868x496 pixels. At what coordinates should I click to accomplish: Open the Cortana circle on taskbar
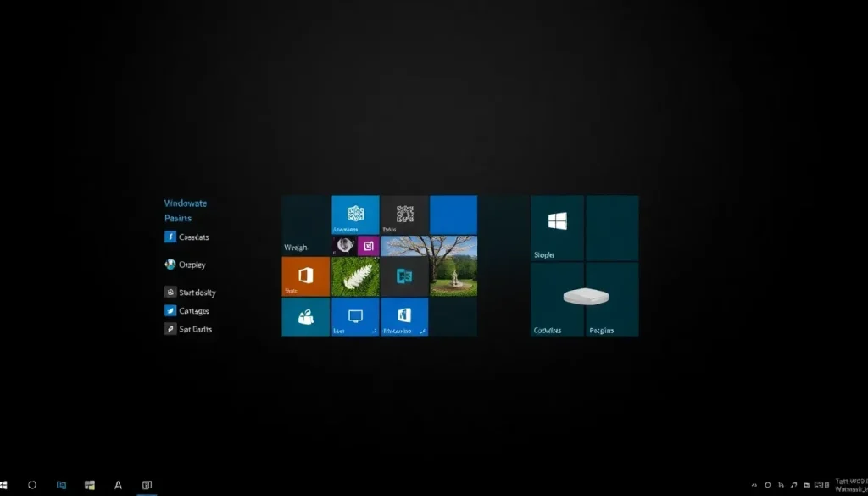pos(32,485)
